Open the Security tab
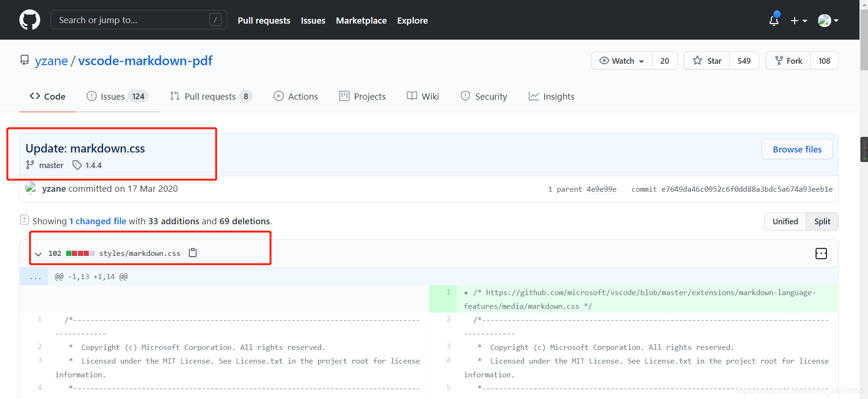Screen dimensions: 868x399 coord(484,96)
